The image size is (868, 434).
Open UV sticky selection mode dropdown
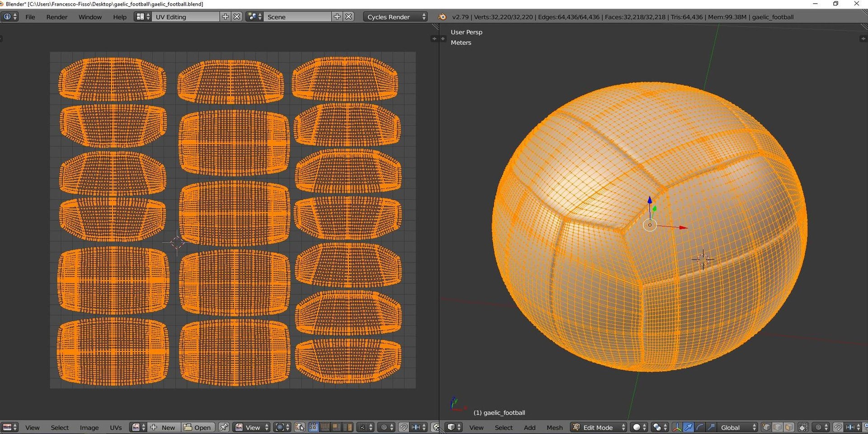tap(365, 427)
